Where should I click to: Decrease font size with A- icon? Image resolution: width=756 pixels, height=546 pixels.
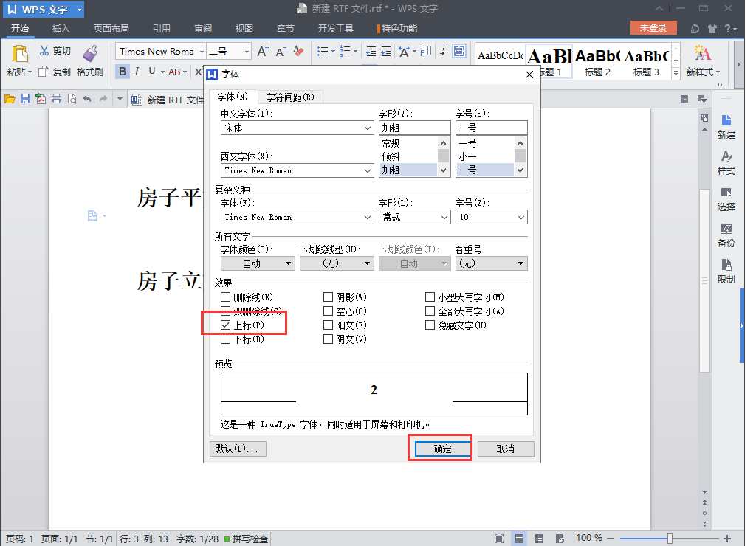point(281,51)
